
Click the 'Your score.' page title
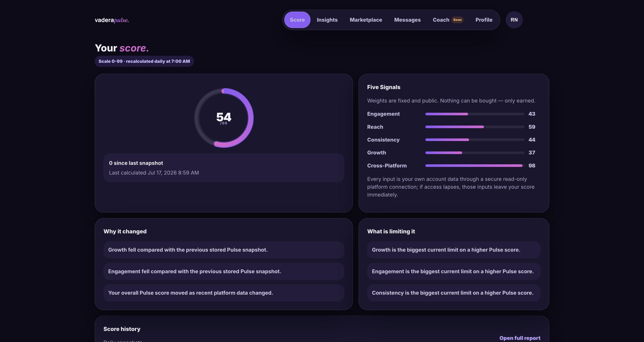[122, 48]
